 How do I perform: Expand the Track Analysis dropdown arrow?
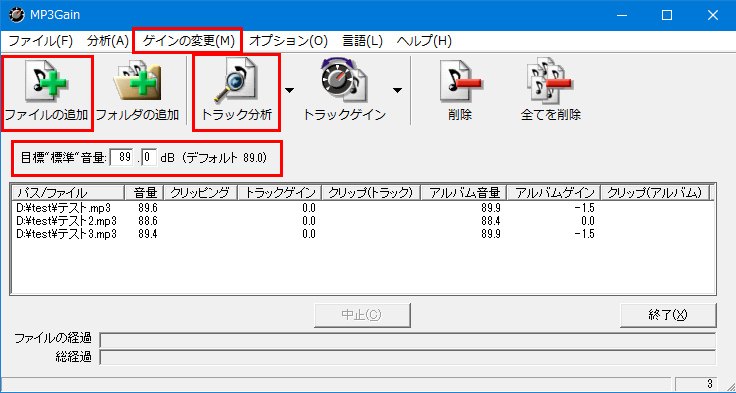tap(290, 90)
